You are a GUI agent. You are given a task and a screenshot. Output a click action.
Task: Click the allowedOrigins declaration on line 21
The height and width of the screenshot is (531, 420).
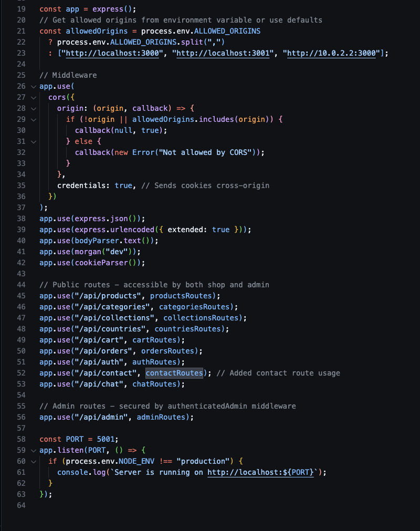97,31
